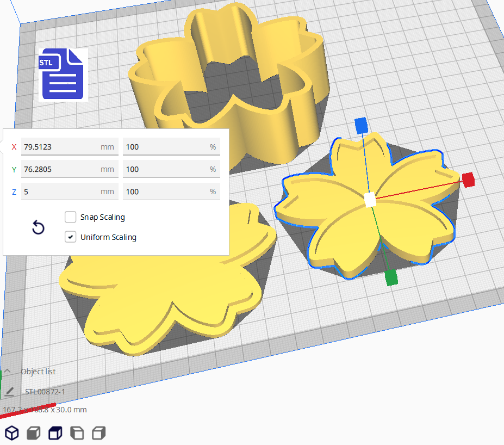504x445 pixels.
Task: Click the green Y-axis scale handle
Action: 391,278
